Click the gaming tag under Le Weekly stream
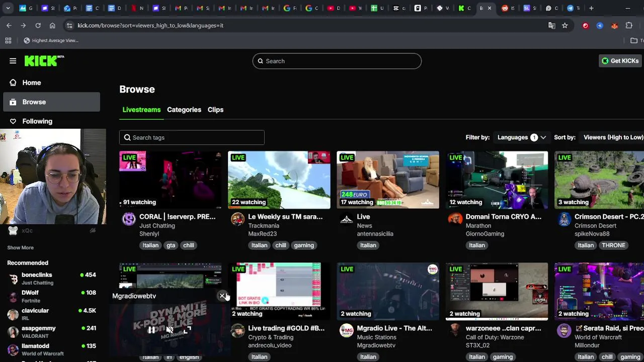 [x=304, y=245]
